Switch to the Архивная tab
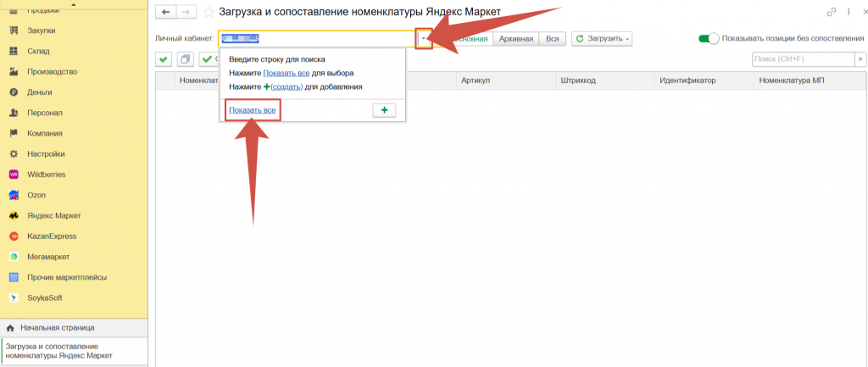 tap(516, 39)
